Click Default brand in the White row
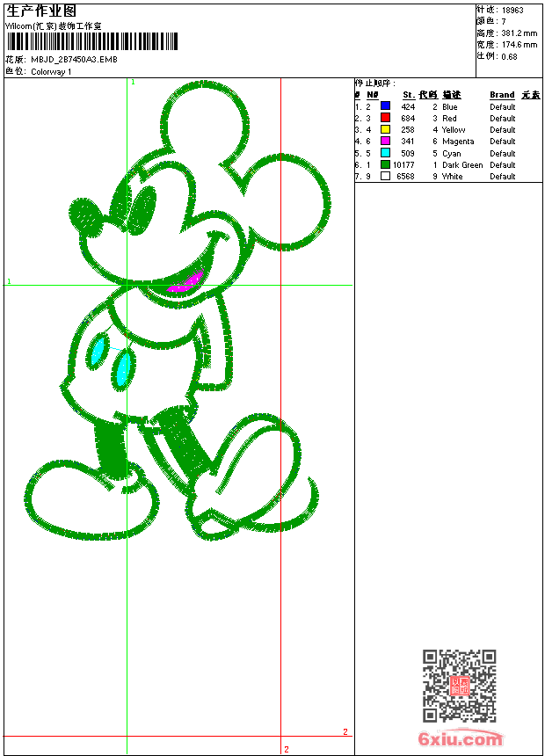Viewport: 545px width, 756px height. coord(503,177)
